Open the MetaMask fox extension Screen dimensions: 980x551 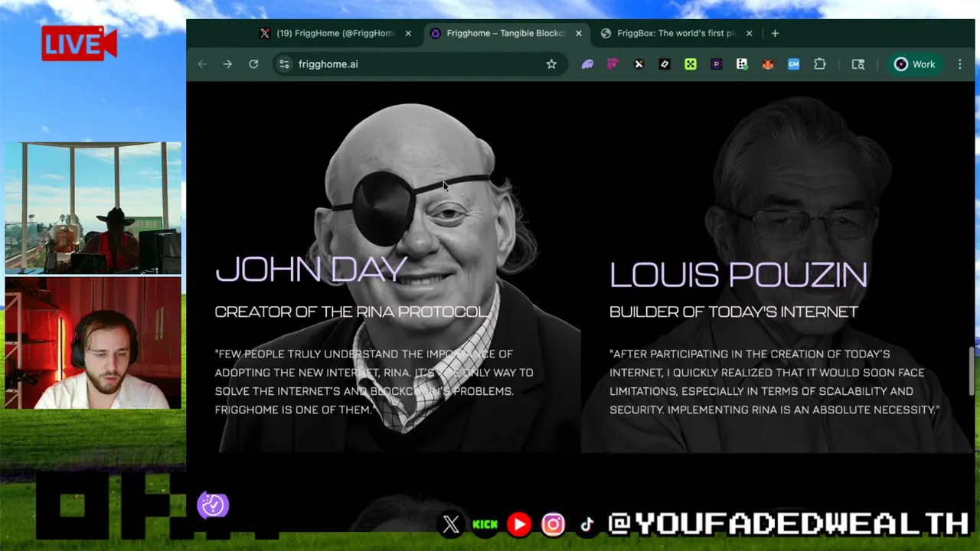point(768,64)
